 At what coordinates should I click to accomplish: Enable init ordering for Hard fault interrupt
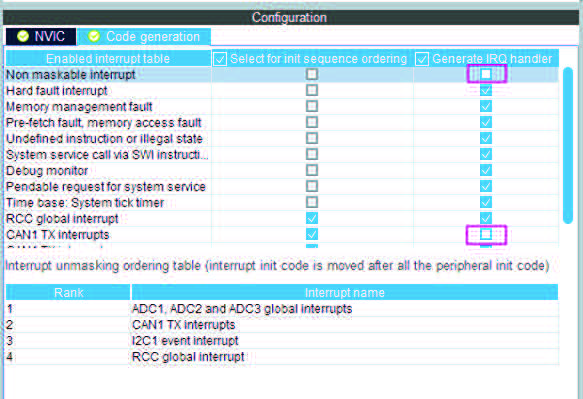click(x=312, y=90)
